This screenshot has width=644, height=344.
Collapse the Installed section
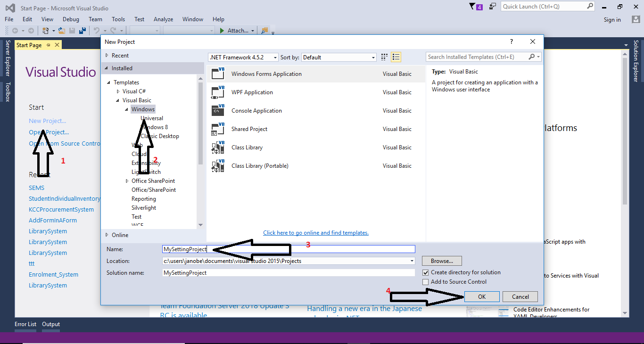(x=107, y=68)
